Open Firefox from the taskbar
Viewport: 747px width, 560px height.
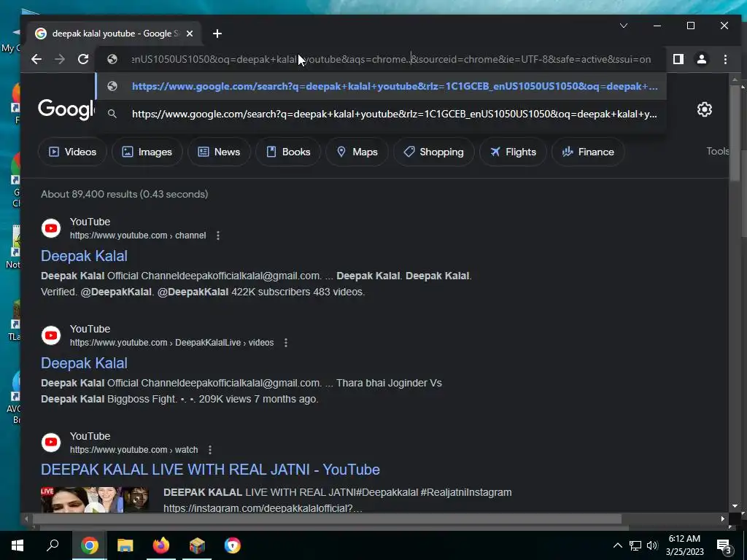[161, 545]
